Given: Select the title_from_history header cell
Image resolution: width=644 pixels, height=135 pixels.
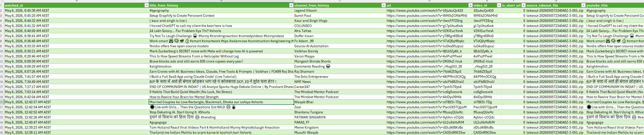Looking at the screenshot, I should coord(221,5).
